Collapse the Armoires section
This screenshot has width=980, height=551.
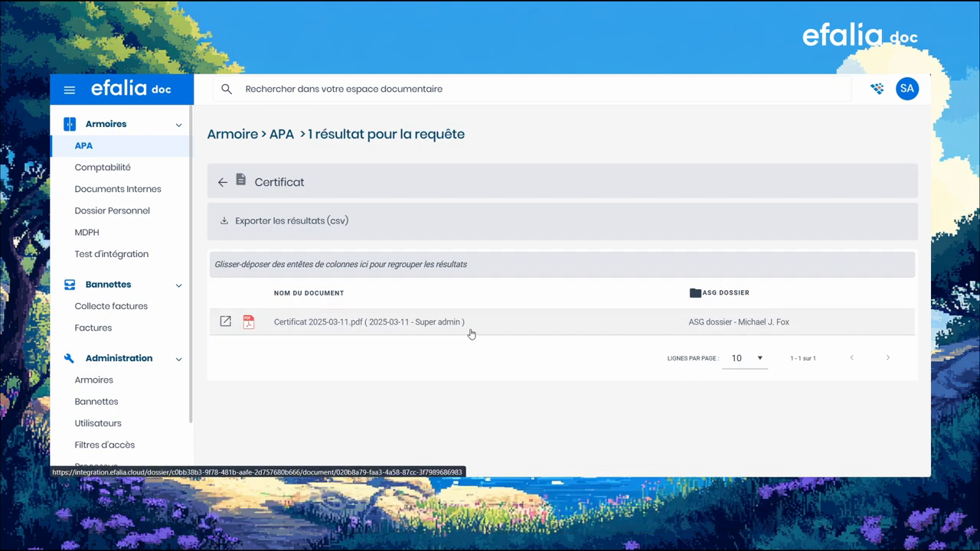(x=178, y=125)
